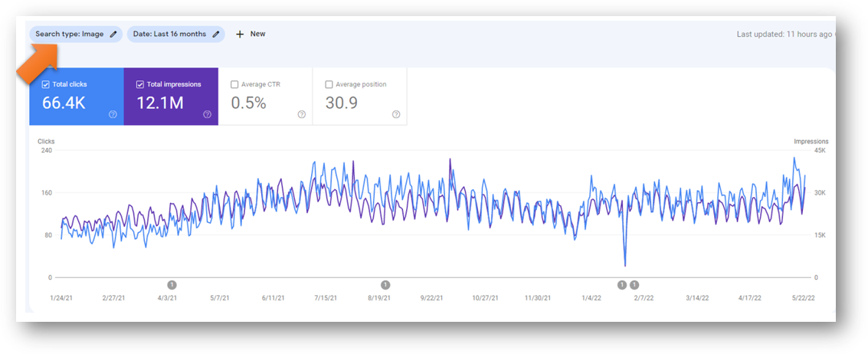Open annotation marker near 4/3/21
Viewport: 868px width, 354px height.
tap(172, 285)
